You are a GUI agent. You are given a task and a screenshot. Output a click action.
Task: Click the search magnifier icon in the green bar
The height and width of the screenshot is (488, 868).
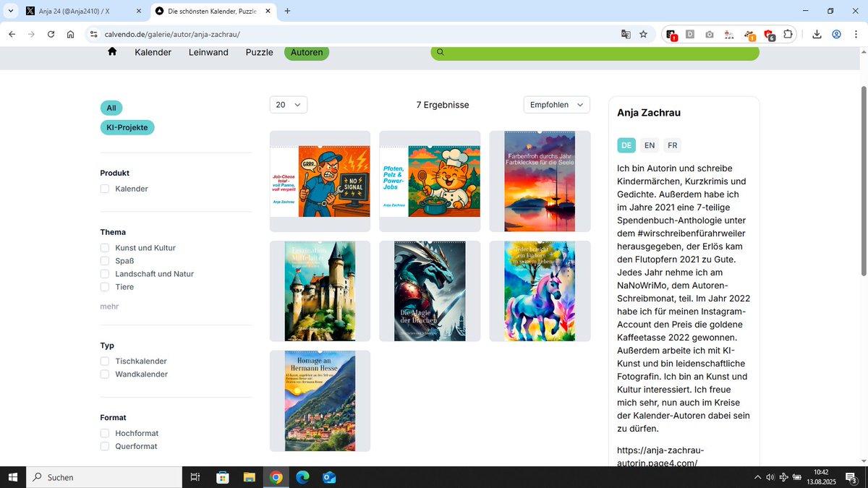441,52
